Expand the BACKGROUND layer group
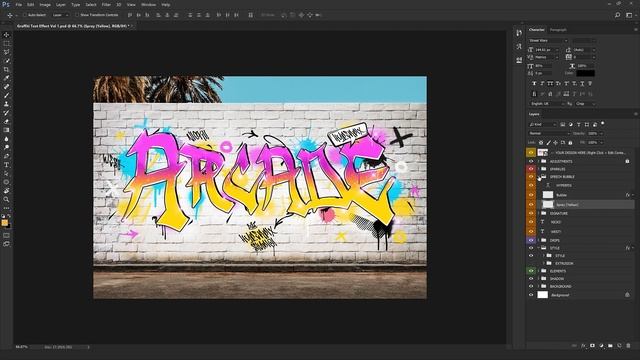 point(538,287)
